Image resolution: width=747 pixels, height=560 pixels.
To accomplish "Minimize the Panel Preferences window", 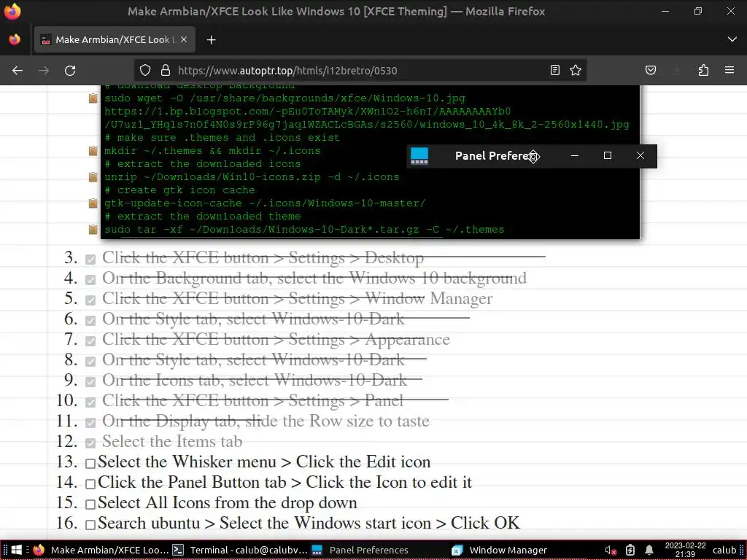I will 575,156.
